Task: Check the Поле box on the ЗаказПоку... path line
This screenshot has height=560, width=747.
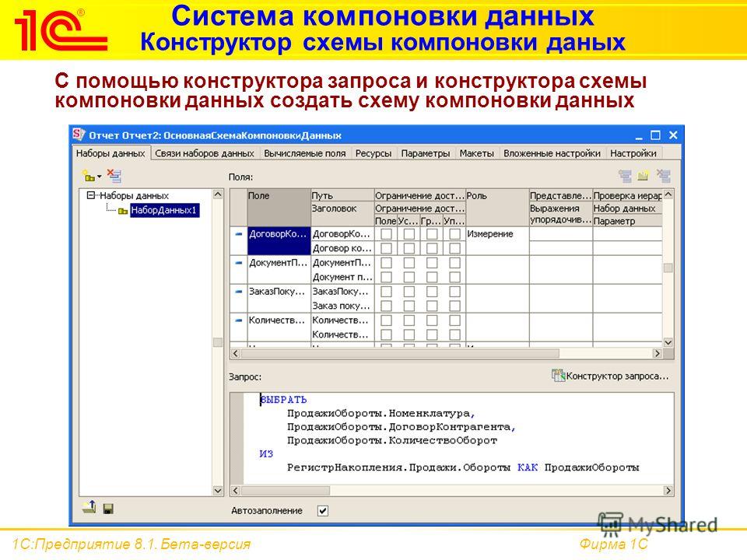Action: coord(387,291)
